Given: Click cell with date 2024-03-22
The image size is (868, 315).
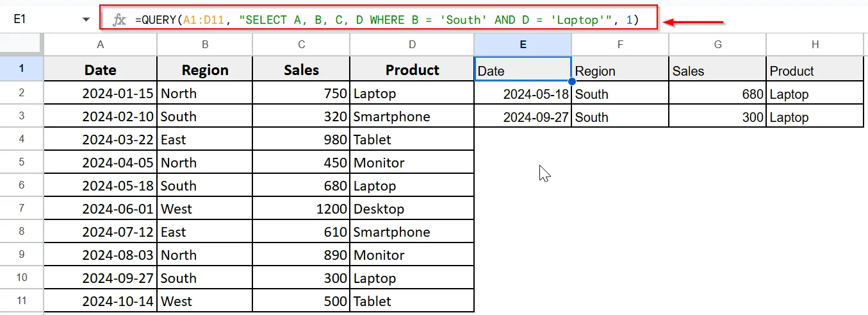Looking at the screenshot, I should (101, 139).
